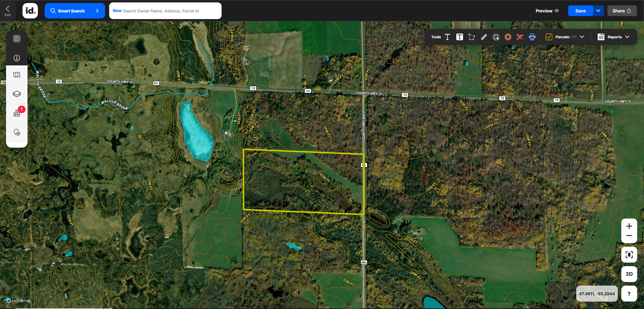
Task: Click the Smart Search button
Action: [75, 11]
